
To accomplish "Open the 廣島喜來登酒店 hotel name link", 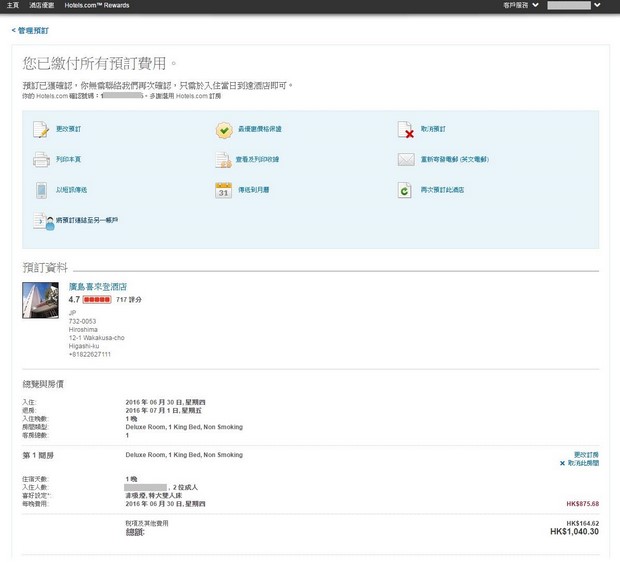I will 98,287.
